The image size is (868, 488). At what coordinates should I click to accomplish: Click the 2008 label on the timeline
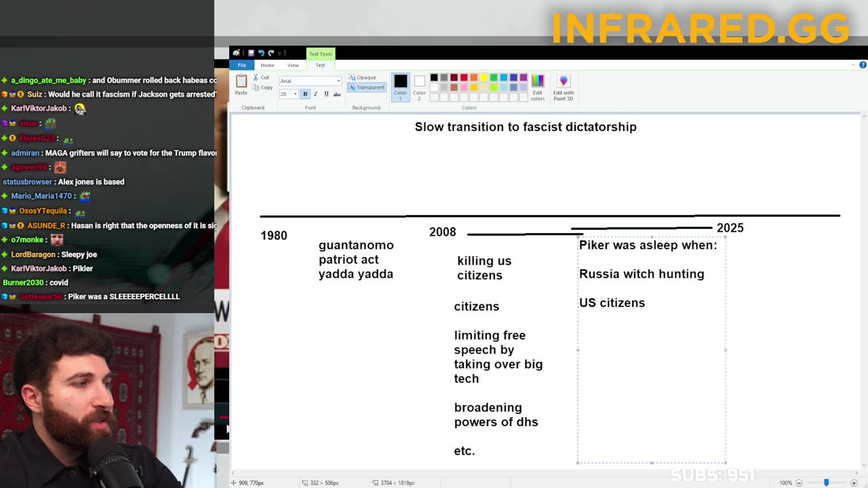point(443,232)
